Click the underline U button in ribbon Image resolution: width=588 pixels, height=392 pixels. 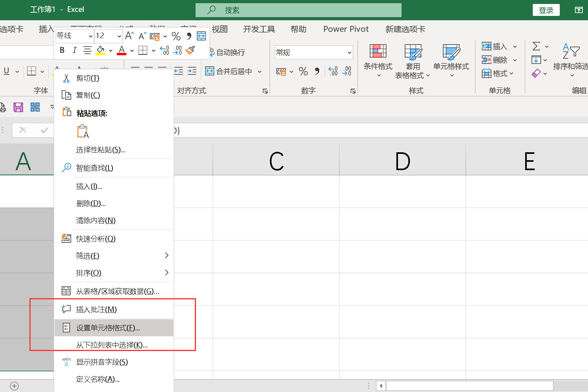click(x=6, y=71)
